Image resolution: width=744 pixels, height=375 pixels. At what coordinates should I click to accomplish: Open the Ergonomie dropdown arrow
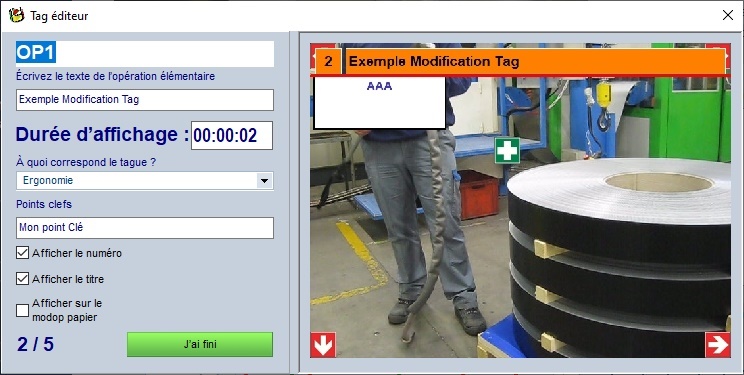tap(264, 181)
